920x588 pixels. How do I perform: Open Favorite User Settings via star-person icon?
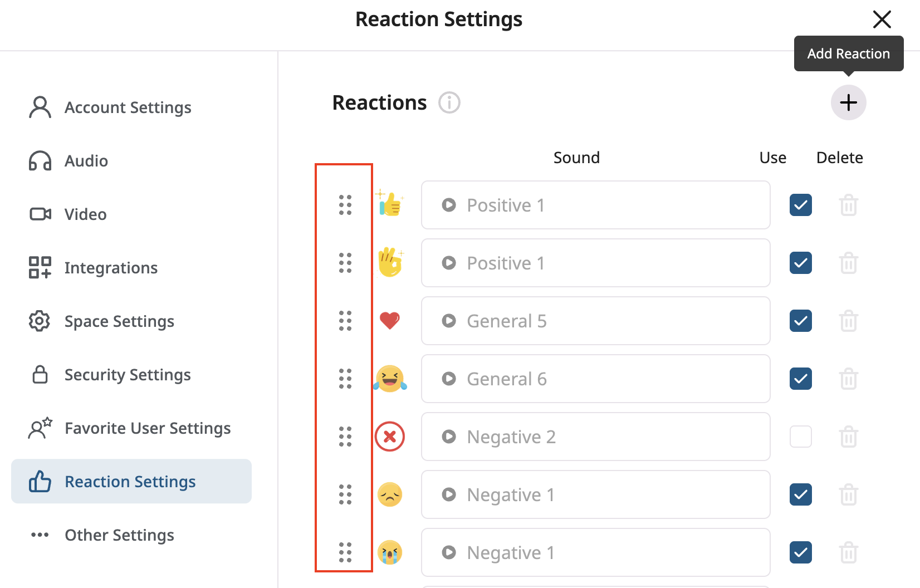click(x=39, y=428)
